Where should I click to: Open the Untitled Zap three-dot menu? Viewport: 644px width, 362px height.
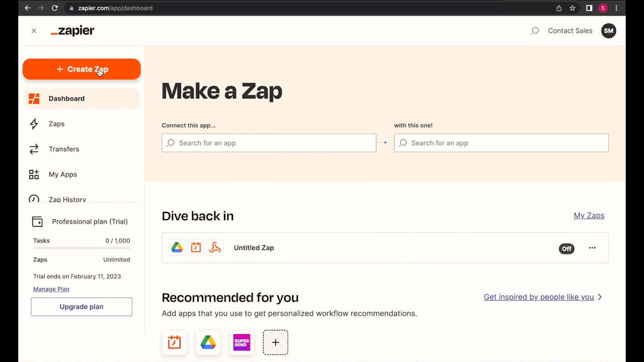pos(592,248)
